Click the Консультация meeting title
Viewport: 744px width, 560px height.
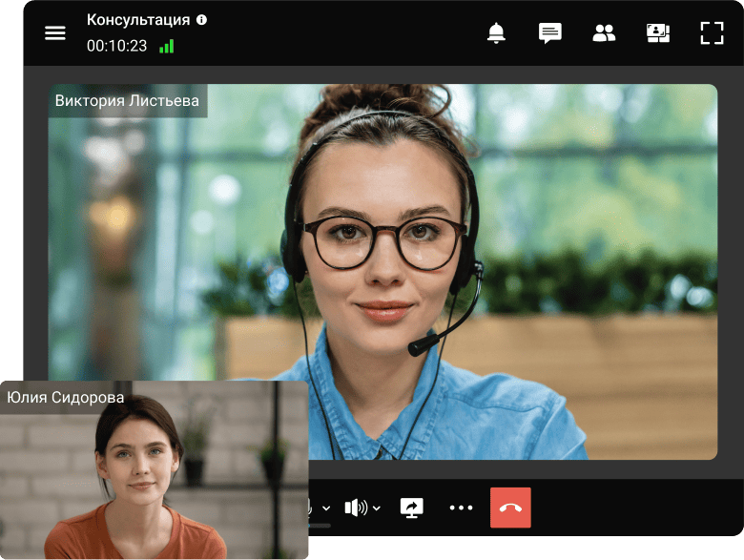click(x=137, y=20)
